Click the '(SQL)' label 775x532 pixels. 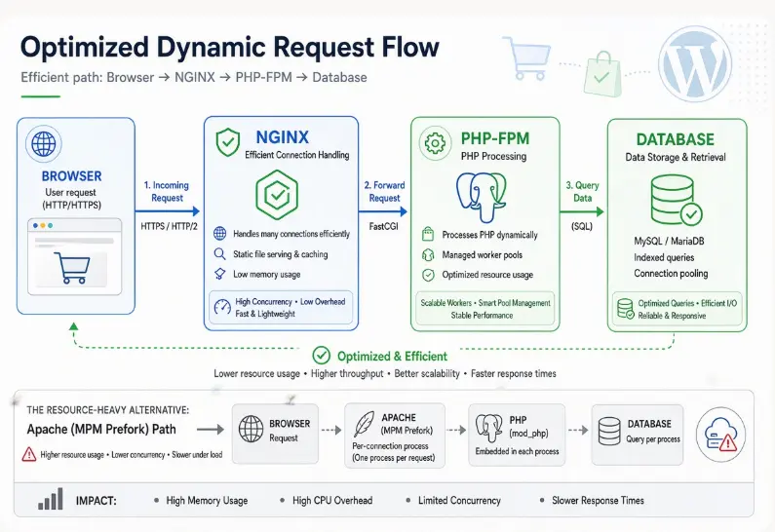pos(582,227)
